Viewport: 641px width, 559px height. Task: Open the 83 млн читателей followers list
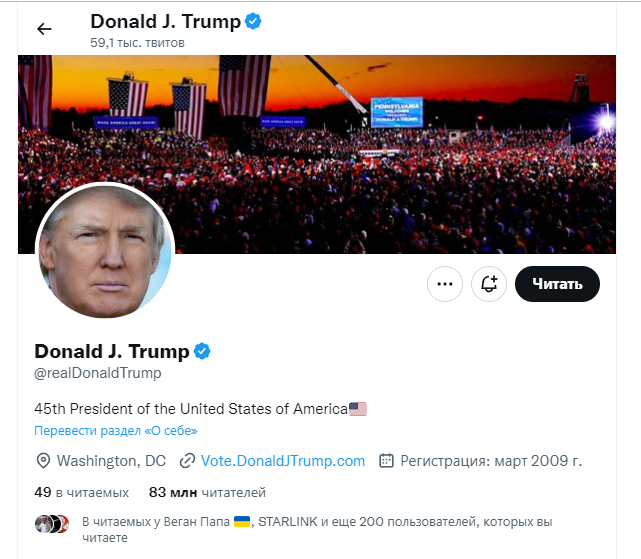pos(207,492)
